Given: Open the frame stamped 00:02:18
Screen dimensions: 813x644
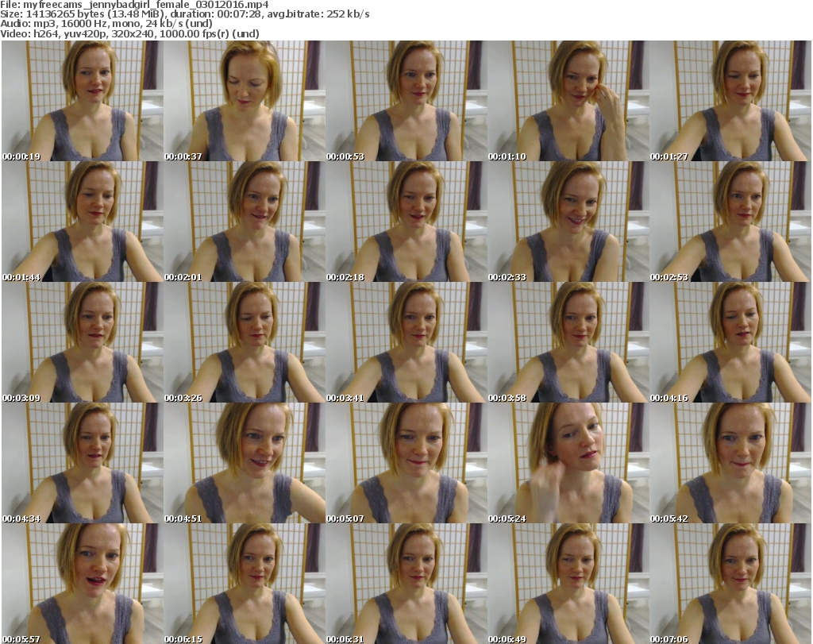Looking at the screenshot, I should point(406,222).
